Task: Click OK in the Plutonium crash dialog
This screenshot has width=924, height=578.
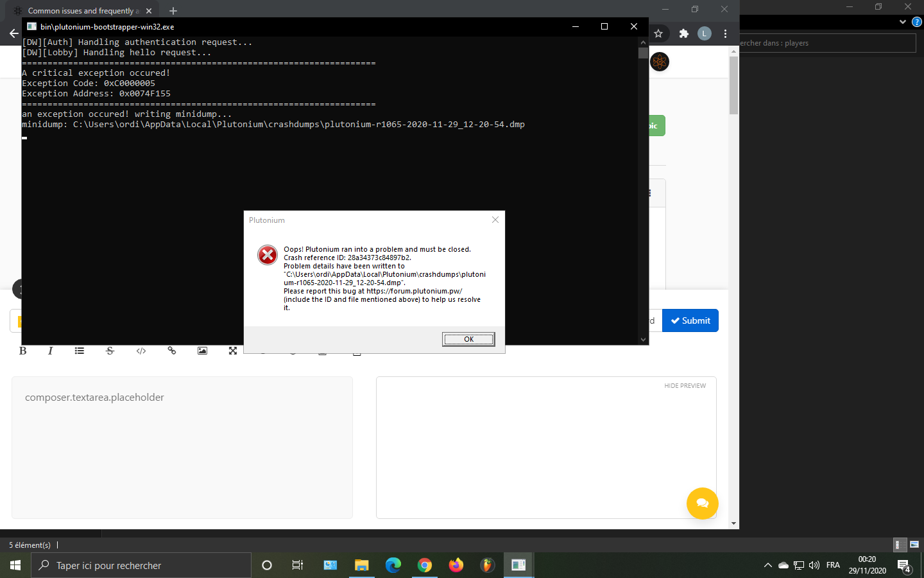Action: [x=468, y=339]
